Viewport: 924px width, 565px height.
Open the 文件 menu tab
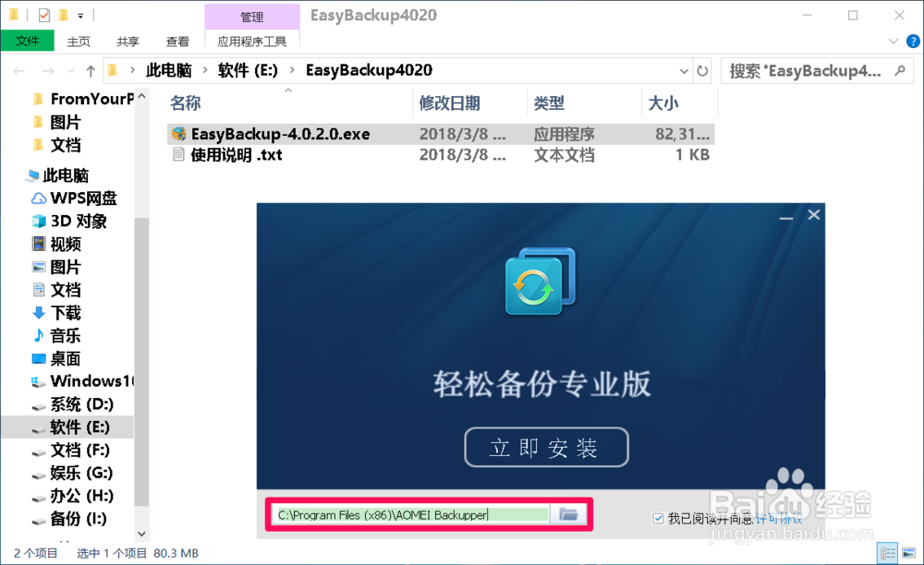coord(27,41)
